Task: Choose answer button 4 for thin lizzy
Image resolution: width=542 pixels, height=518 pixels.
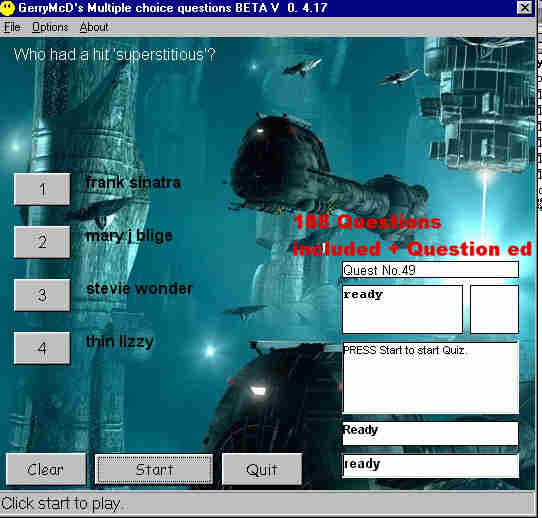Action: [x=42, y=348]
